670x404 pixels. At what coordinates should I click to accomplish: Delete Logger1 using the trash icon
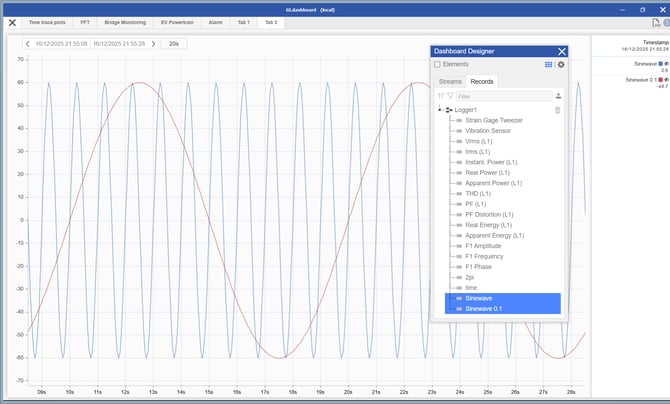558,109
